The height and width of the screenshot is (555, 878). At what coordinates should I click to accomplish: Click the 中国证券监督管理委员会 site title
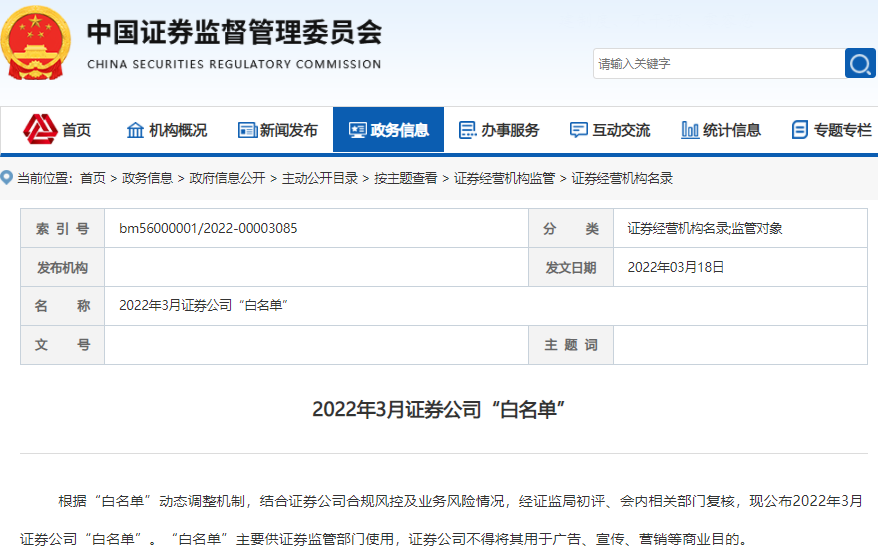point(235,32)
